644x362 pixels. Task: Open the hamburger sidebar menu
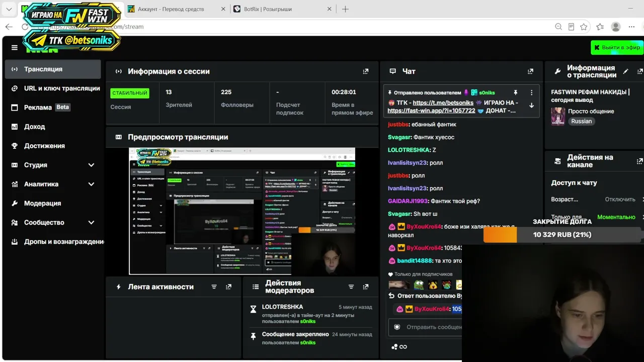(15, 48)
